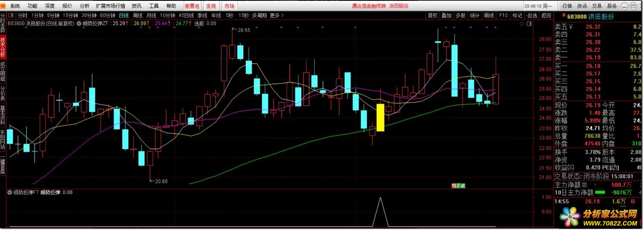644x230 pixels.
Task: Switch to the 市场 tab
Action: pyautogui.click(x=230, y=6)
